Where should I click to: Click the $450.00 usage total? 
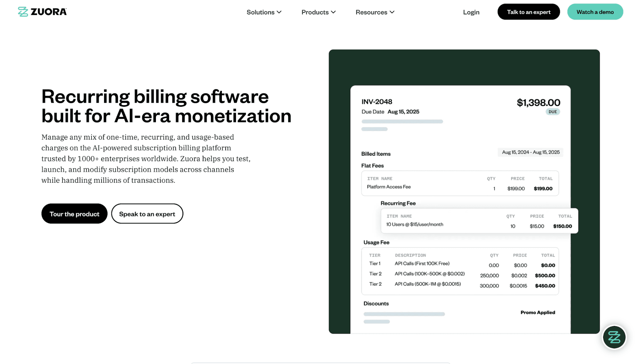click(x=545, y=286)
